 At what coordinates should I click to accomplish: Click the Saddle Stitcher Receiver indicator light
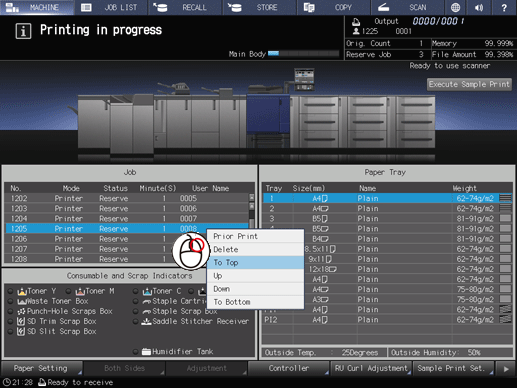pyautogui.click(x=135, y=322)
